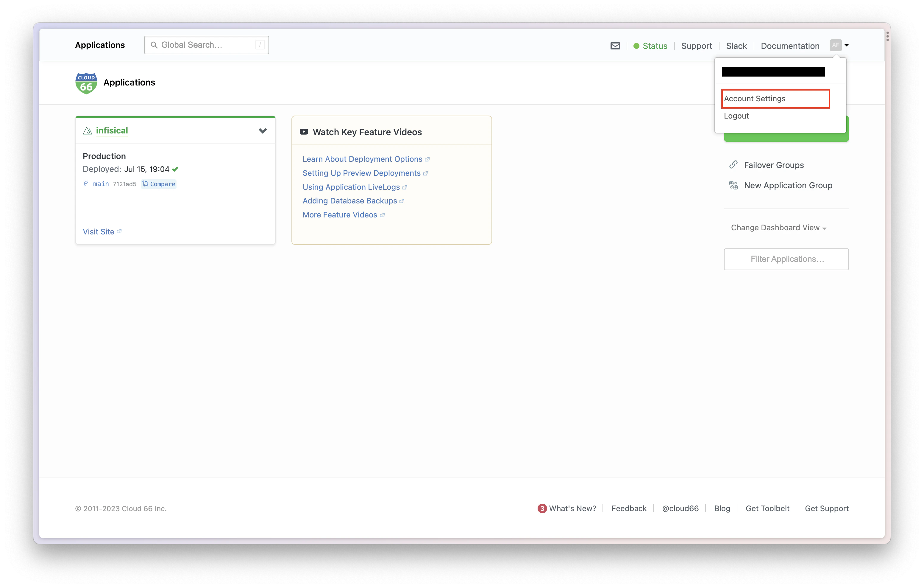924x588 pixels.
Task: Click the green Status indicator link
Action: (650, 46)
